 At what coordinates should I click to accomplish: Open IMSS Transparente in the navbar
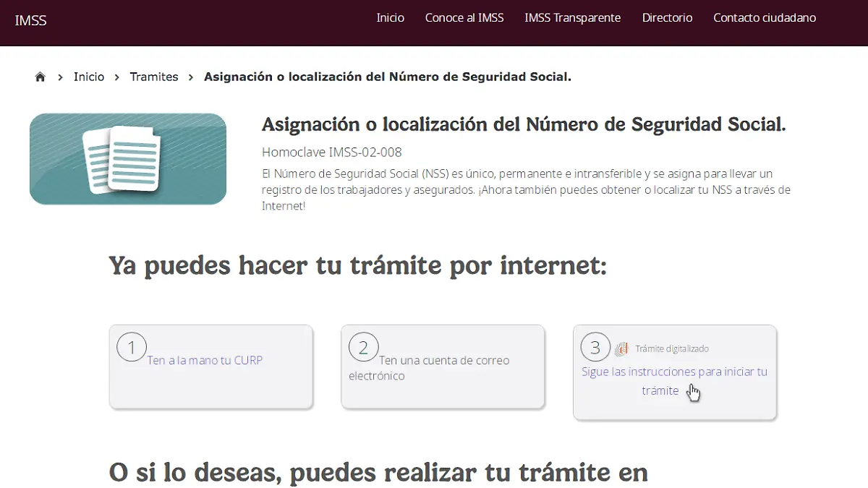[x=573, y=17]
